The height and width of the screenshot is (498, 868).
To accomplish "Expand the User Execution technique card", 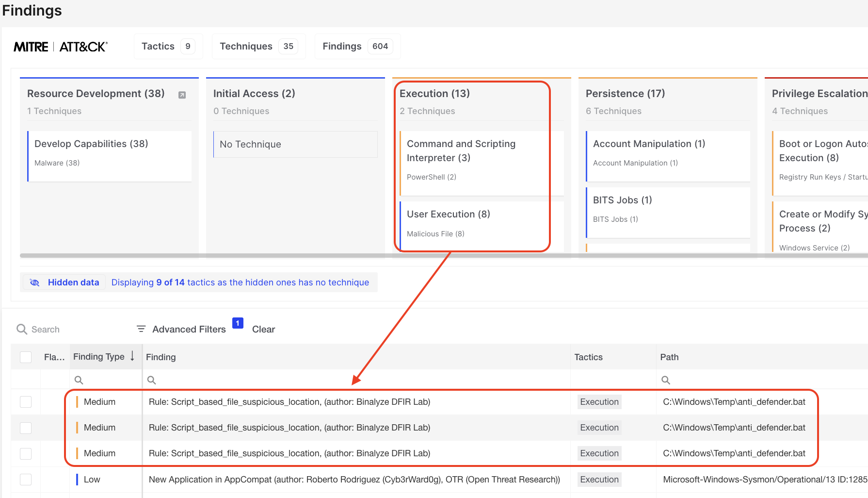I will pos(448,214).
